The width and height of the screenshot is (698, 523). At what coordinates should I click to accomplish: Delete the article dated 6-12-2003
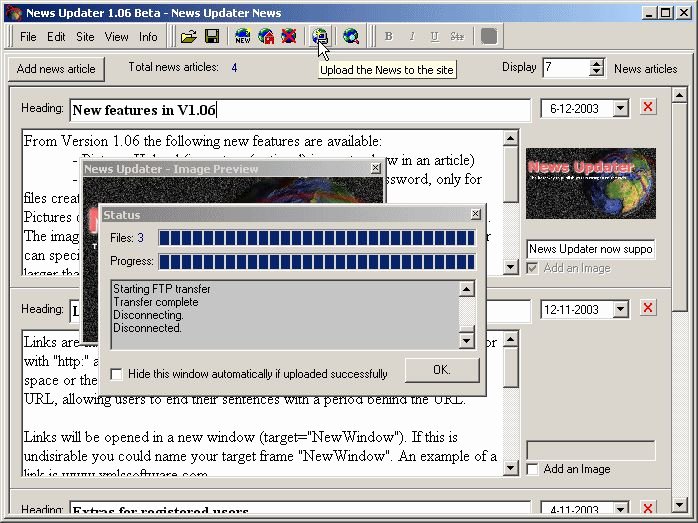point(648,107)
